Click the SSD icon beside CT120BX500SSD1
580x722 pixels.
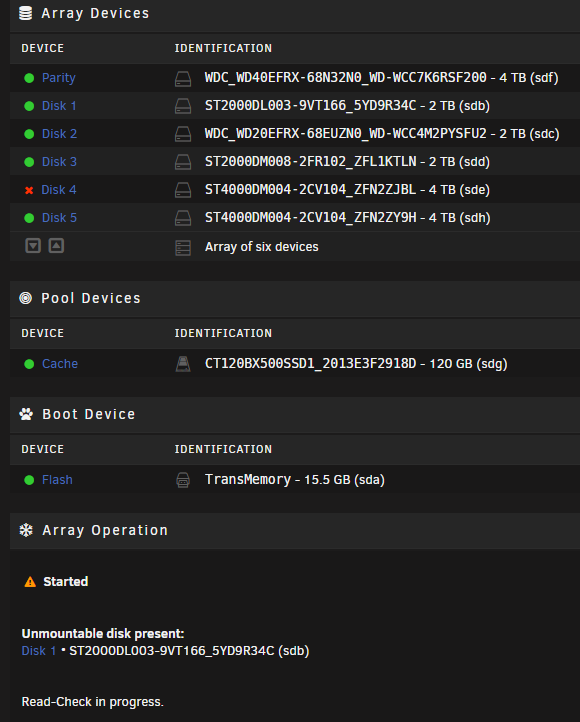[x=183, y=364]
